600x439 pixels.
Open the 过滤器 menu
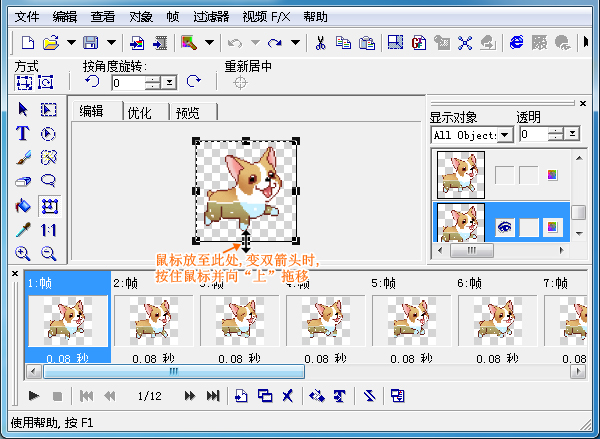tap(211, 17)
